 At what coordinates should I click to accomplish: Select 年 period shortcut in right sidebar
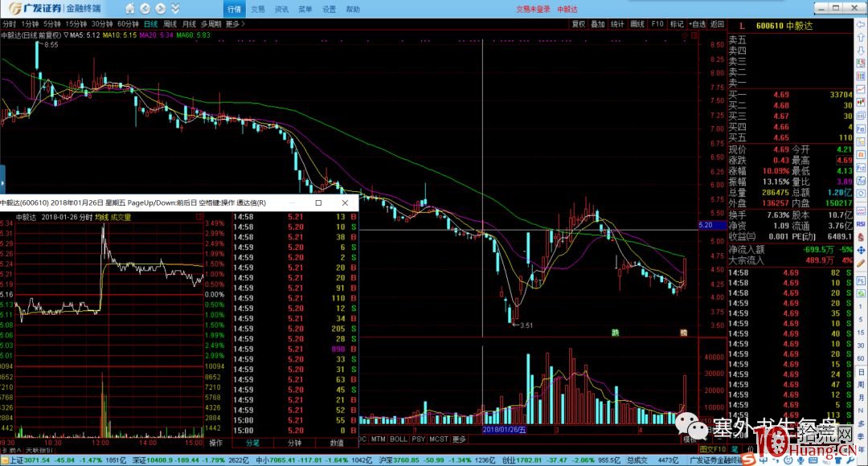tap(861, 449)
